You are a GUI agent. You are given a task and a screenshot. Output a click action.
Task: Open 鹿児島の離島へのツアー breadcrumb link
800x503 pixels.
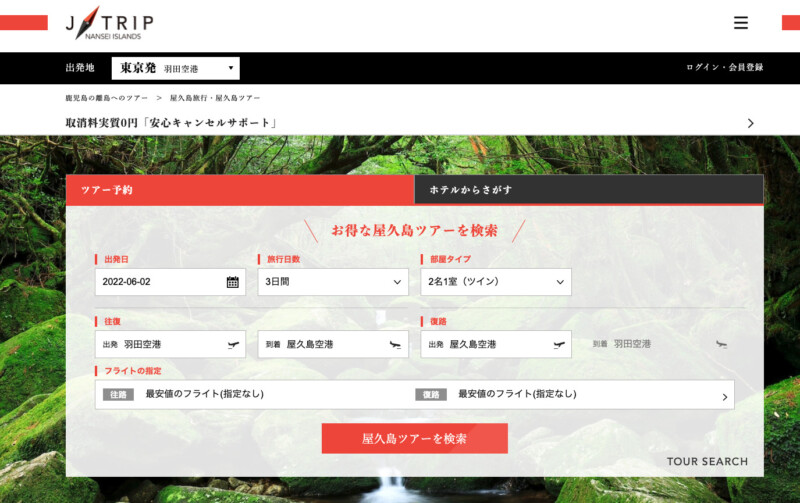(106, 97)
